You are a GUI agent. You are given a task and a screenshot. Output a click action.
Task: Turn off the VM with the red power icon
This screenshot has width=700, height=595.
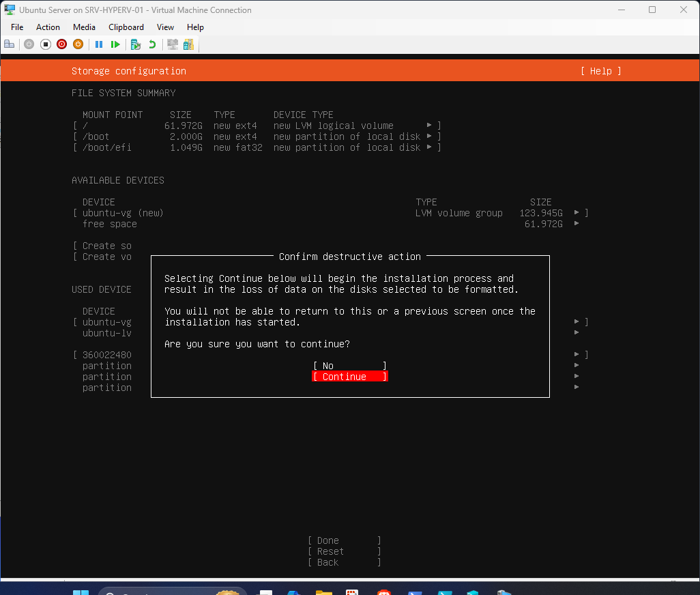tap(61, 44)
